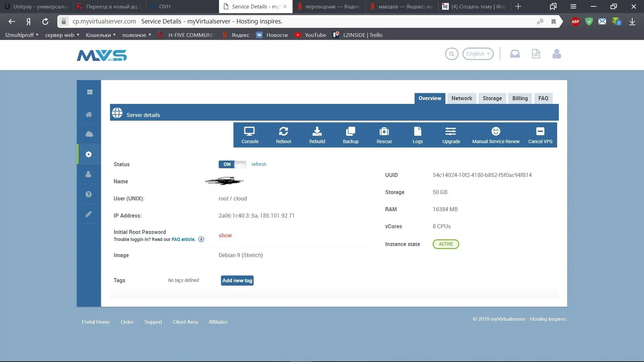Click the green shield extension icon
Image resolution: width=644 pixels, height=362 pixels.
[x=589, y=21]
